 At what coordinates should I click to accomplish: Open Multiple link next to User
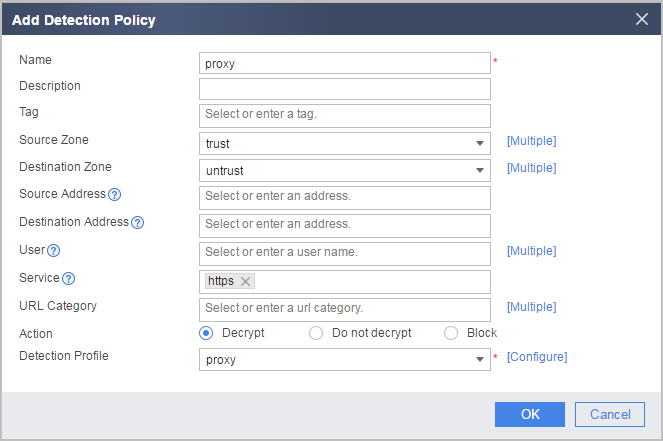[x=531, y=251]
